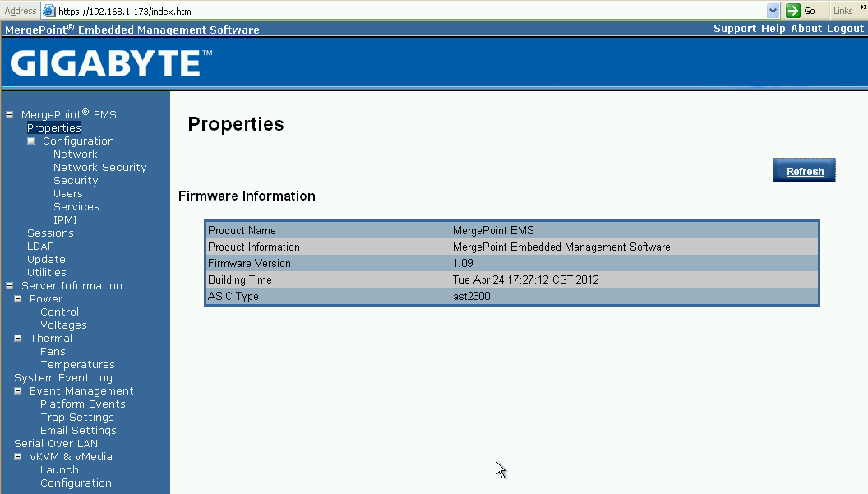Click the ASIC type value ast2300
The height and width of the screenshot is (494, 868).
pos(472,296)
